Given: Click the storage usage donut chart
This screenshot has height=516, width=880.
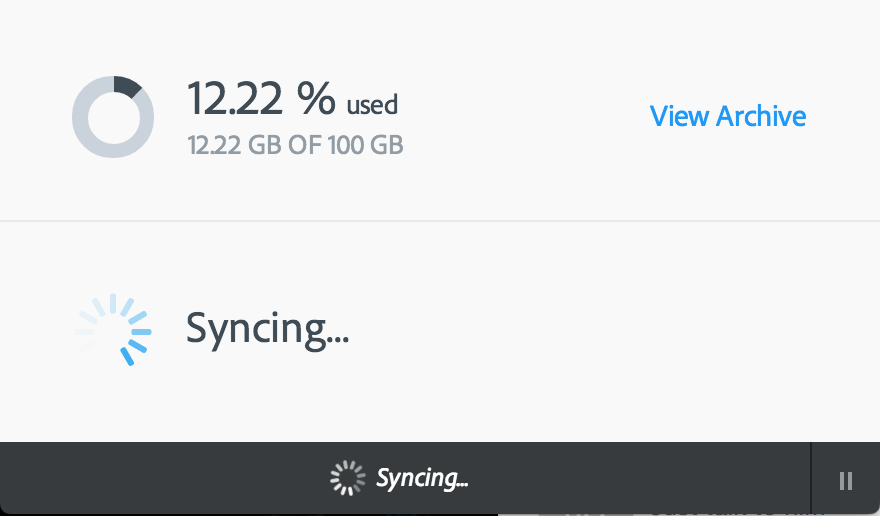Looking at the screenshot, I should point(112,117).
